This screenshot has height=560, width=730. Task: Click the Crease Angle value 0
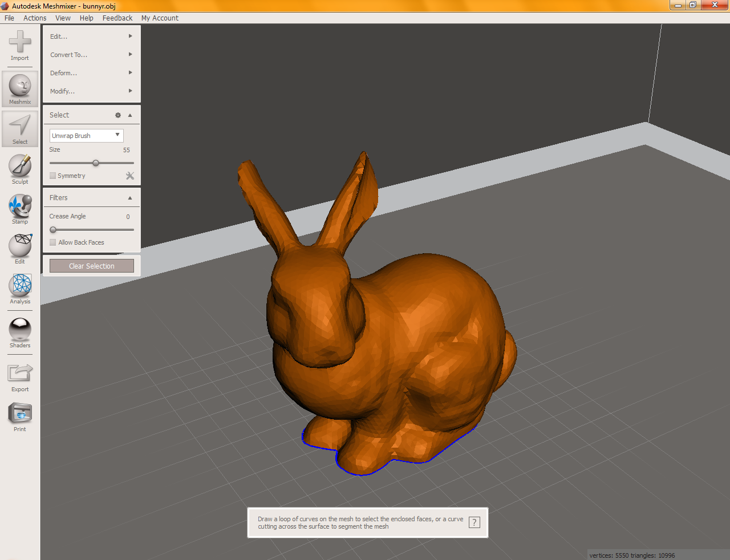(x=128, y=217)
